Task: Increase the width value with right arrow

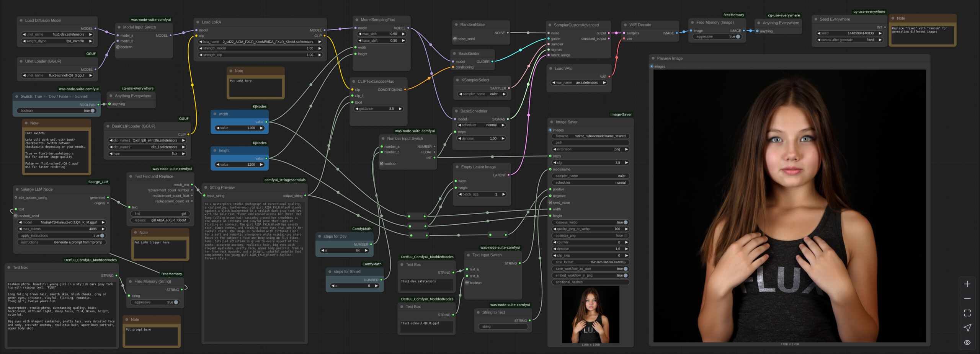Action: [x=261, y=128]
